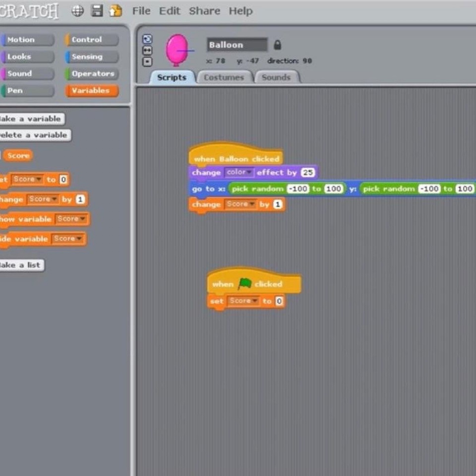Open Score dropdown in script's change by block
Screen dimensions: 476x476
tap(240, 204)
